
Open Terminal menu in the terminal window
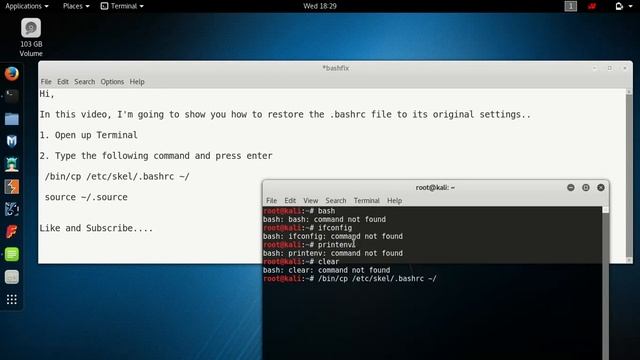(367, 200)
